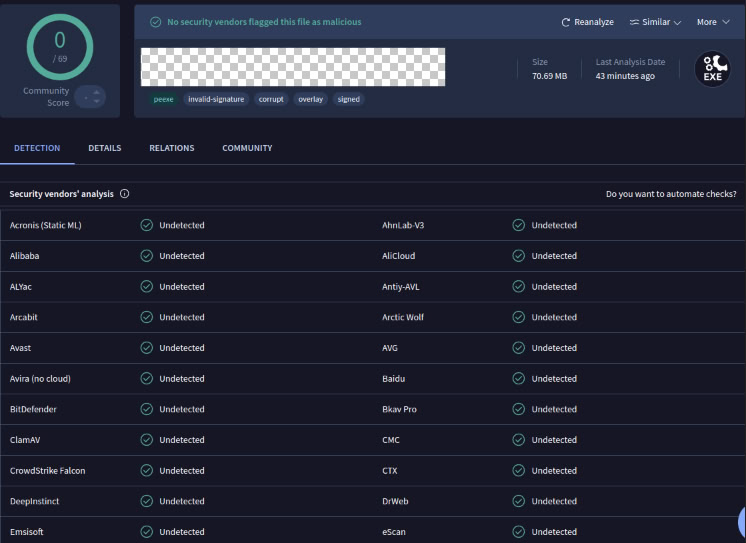Click the EXE file type icon
The width and height of the screenshot is (746, 543).
pos(712,69)
